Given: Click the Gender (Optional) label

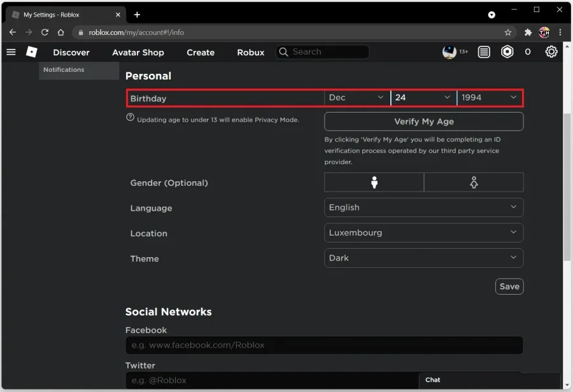Looking at the screenshot, I should point(169,183).
